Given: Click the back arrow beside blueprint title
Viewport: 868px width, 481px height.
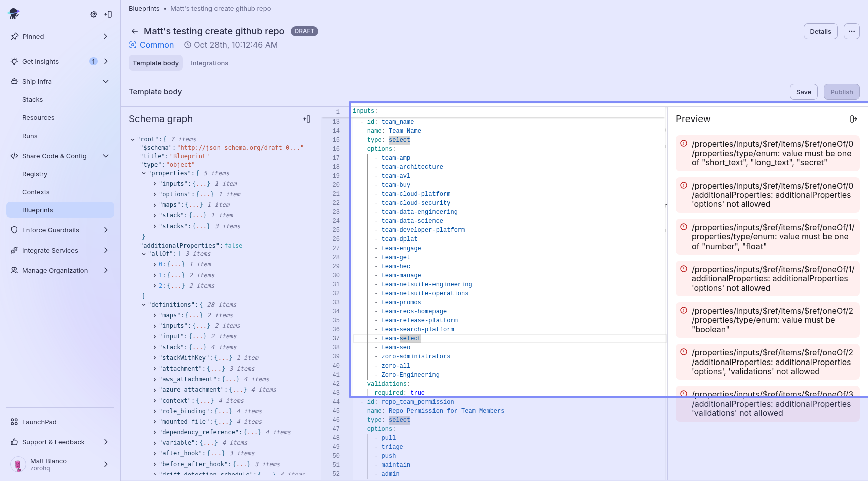Looking at the screenshot, I should pos(134,31).
